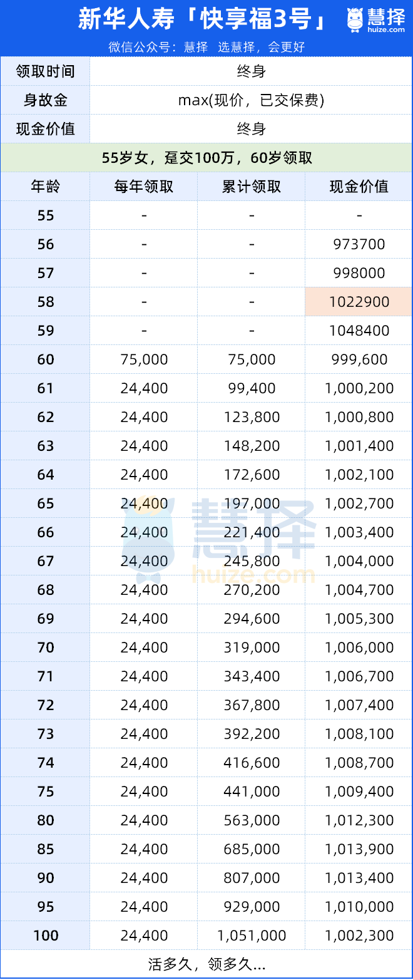This screenshot has width=413, height=980.
Task: Select cash value 998000 at age 57
Action: click(359, 273)
